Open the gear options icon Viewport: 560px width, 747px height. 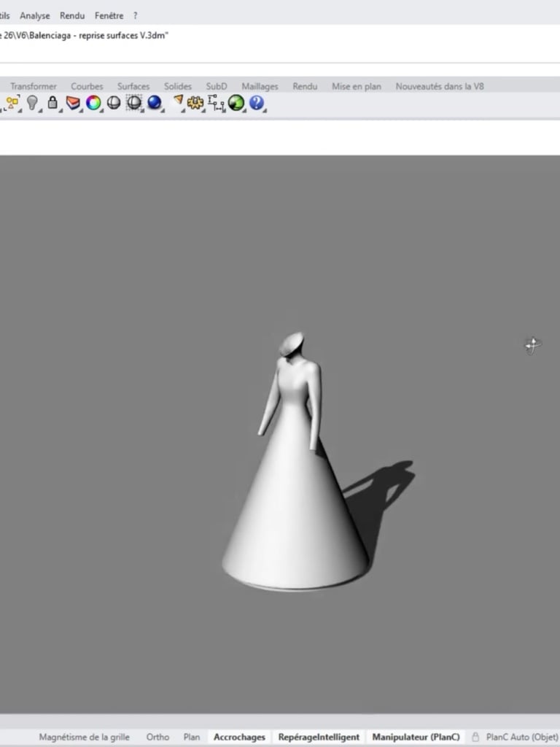click(x=195, y=102)
